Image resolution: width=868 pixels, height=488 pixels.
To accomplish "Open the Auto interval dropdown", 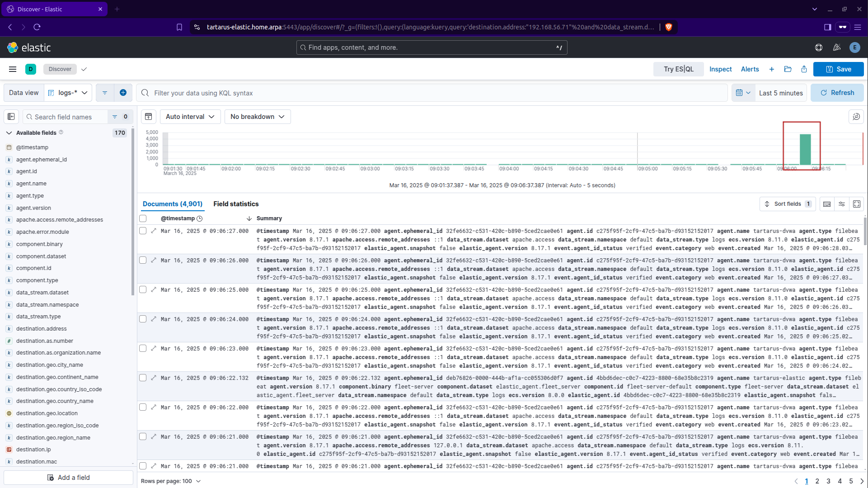I will [x=190, y=117].
